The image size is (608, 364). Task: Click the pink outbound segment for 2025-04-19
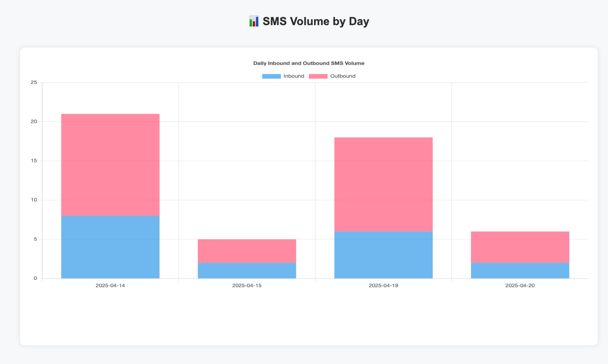click(383, 184)
